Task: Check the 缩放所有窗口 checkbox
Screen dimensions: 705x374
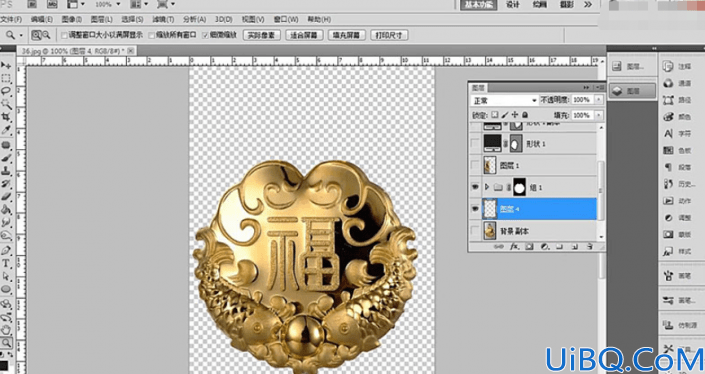Action: 152,35
